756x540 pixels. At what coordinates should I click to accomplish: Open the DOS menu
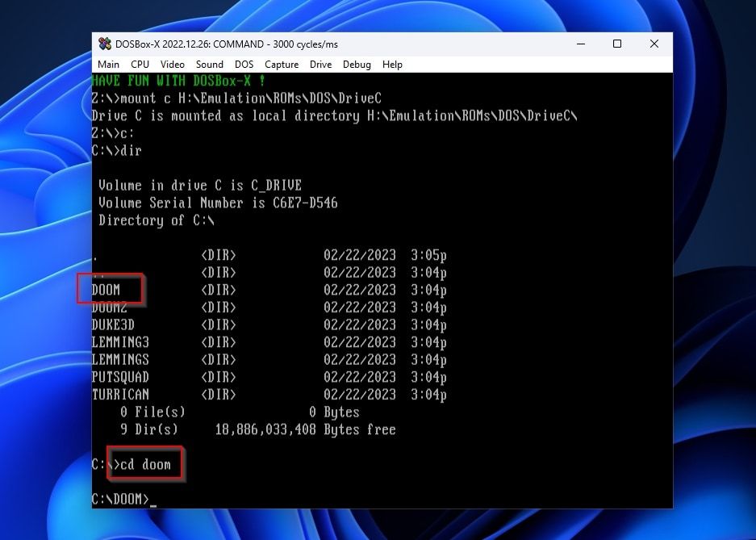pyautogui.click(x=244, y=65)
